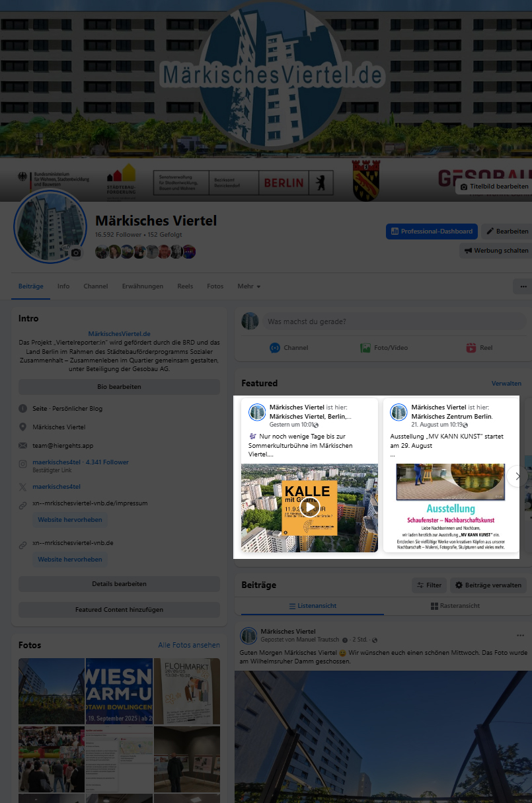Open the Professional-Dashboard
Image resolution: width=532 pixels, height=803 pixels.
point(432,232)
